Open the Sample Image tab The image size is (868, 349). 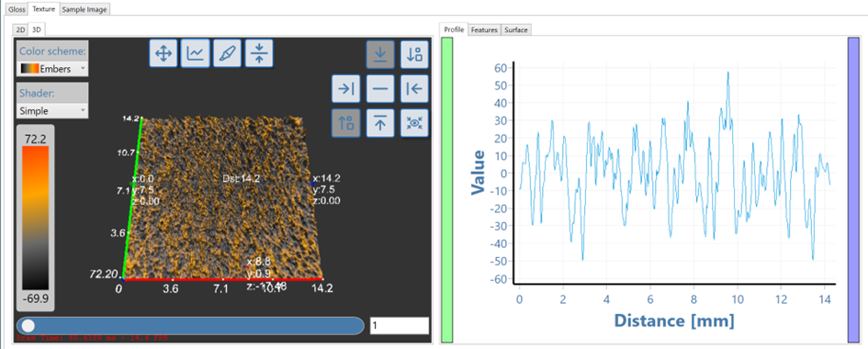(85, 9)
